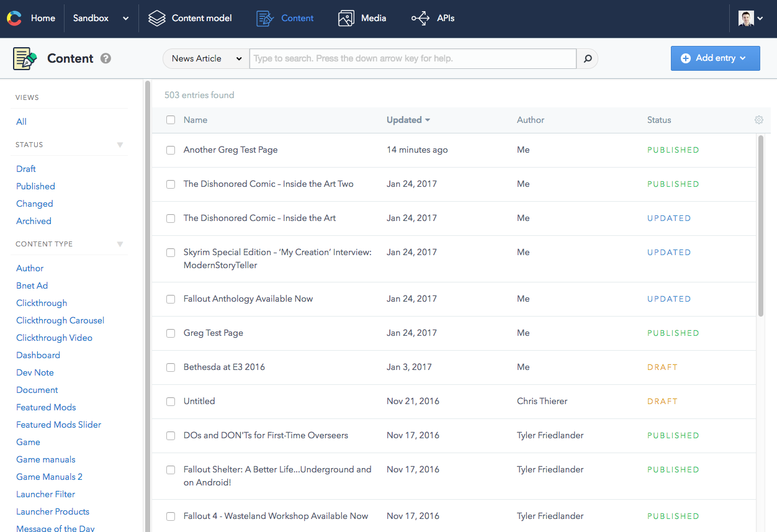Open the APIs tab
777x532 pixels.
[x=433, y=18]
